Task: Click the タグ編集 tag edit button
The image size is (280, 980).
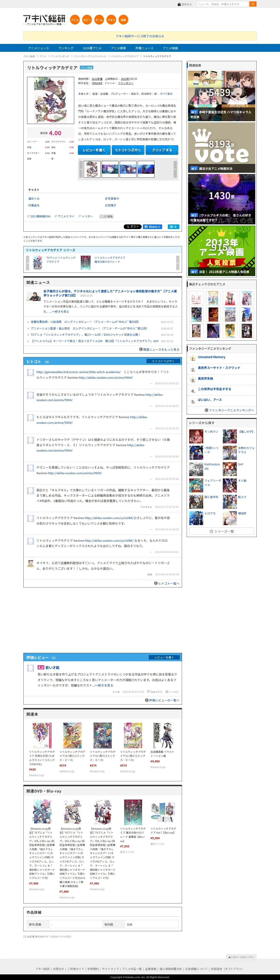Action: [x=106, y=216]
